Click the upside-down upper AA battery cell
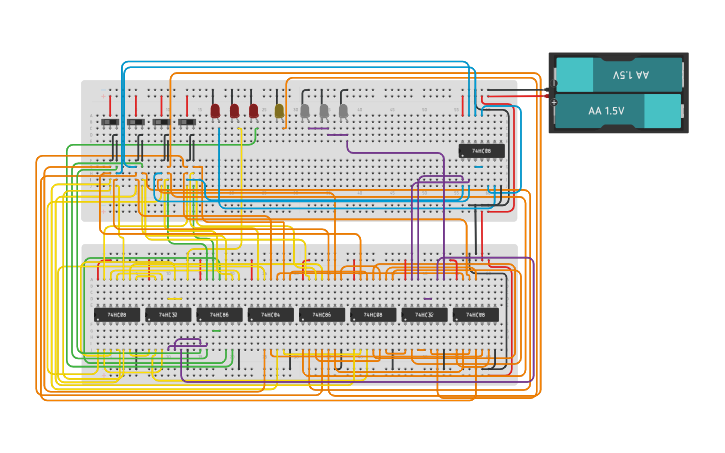 tap(618, 75)
